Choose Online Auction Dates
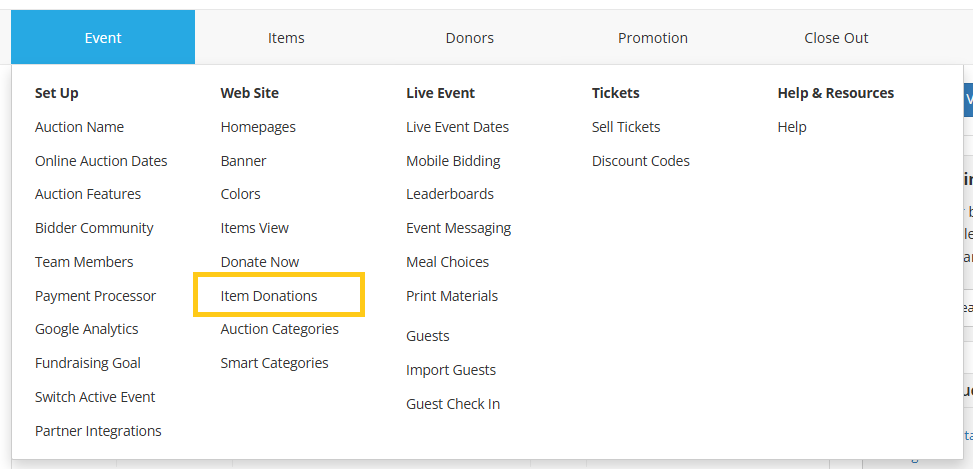Screen dimensions: 973x469 101,161
